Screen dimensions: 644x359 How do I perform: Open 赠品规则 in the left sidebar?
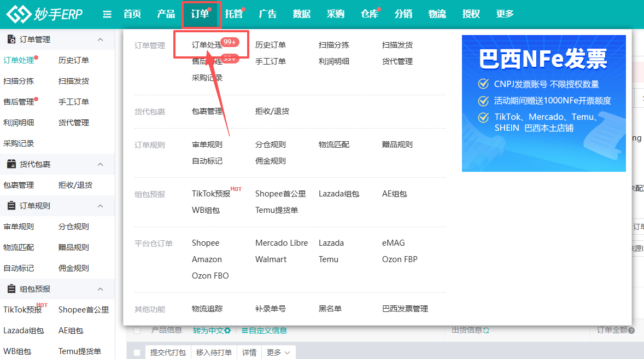[73, 247]
